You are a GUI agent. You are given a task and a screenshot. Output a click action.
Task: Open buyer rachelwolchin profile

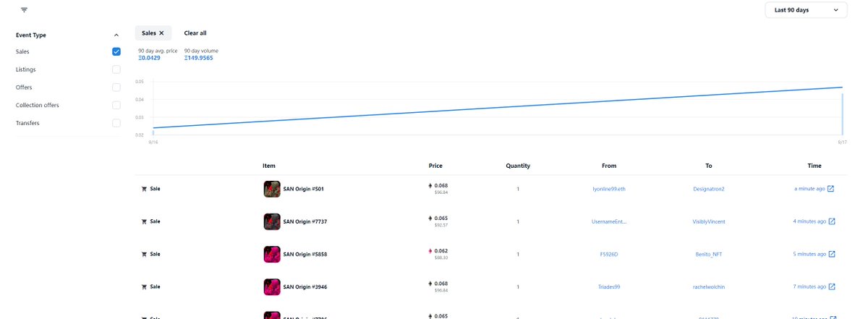(x=708, y=286)
